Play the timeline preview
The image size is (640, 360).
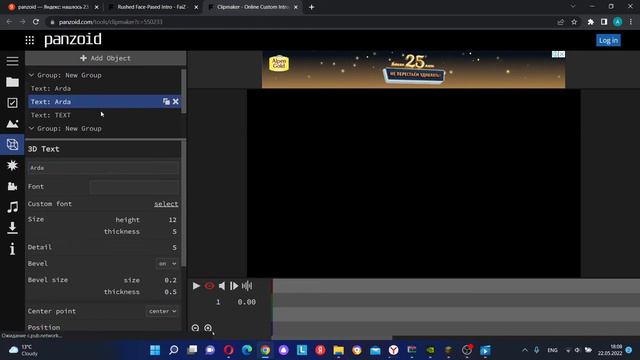(x=196, y=286)
